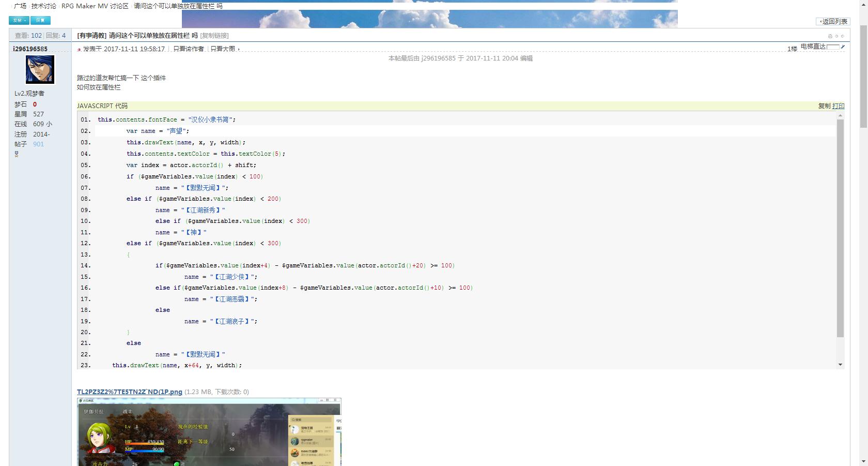Image resolution: width=868 pixels, height=466 pixels.
Task: Click the 1楼 floor number link
Action: [x=792, y=49]
